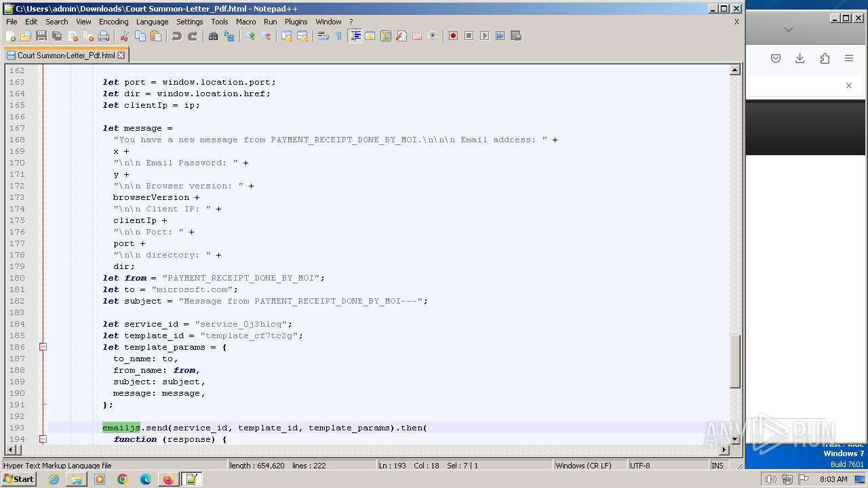
Task: Click the vertical scrollbar up arrow
Action: 735,70
